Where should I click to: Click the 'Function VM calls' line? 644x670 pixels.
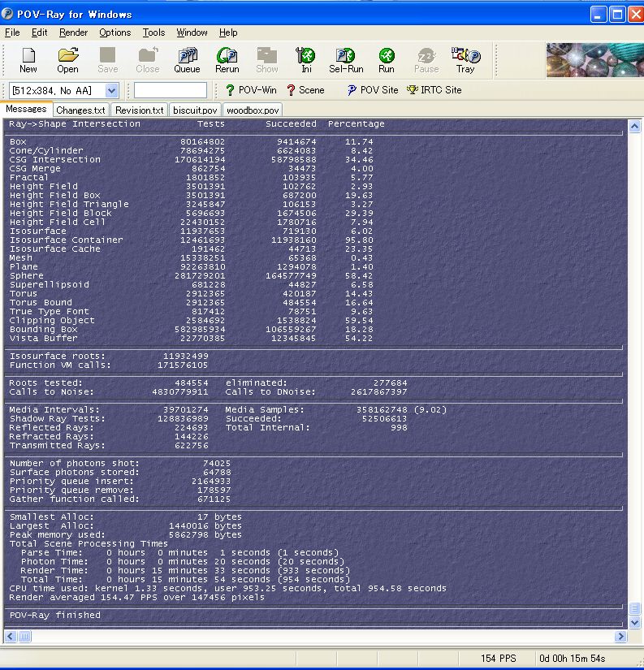coord(109,365)
